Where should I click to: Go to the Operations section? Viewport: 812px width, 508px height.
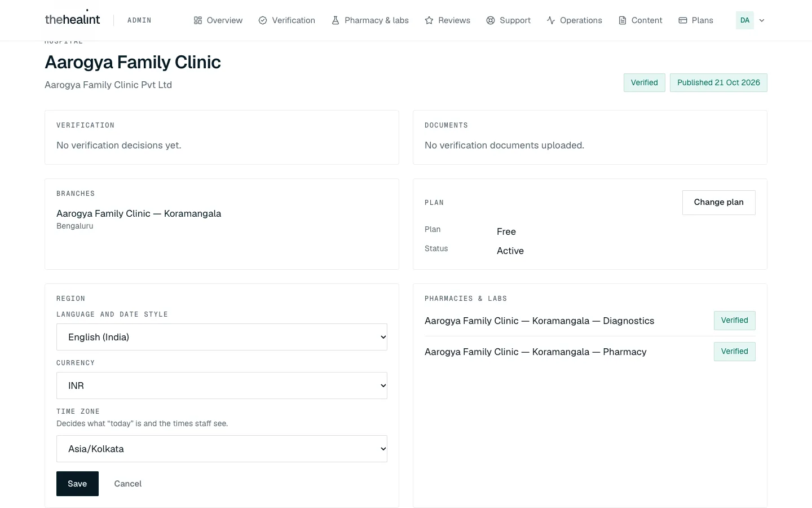(575, 20)
